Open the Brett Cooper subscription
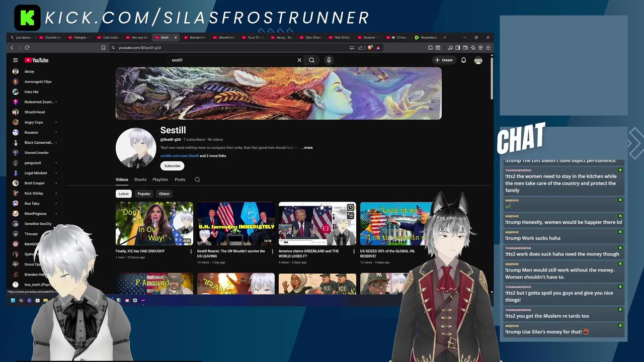Viewport: 644px width, 362px height. (34, 183)
